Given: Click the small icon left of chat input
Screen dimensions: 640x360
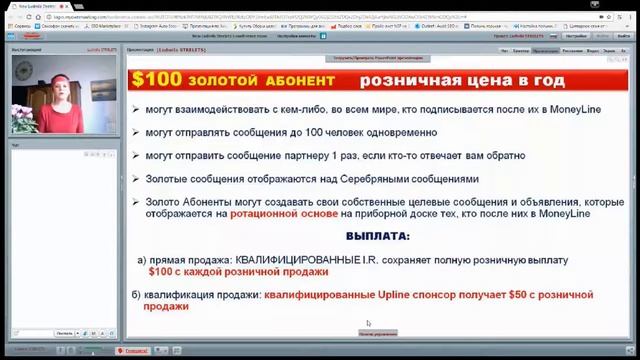Looking at the screenshot, I should [16, 333].
